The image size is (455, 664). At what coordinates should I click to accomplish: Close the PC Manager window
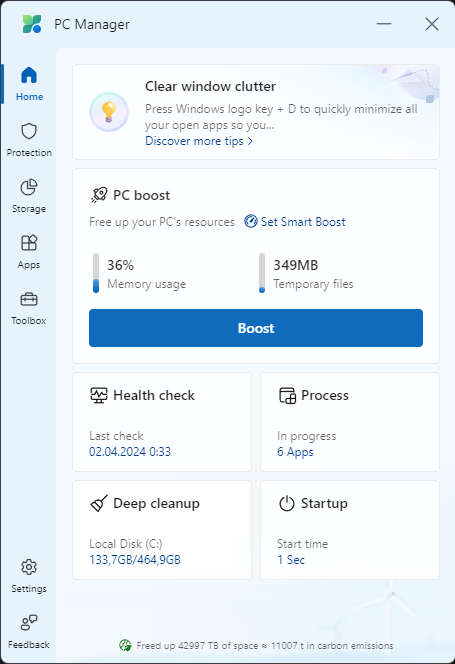click(x=432, y=24)
